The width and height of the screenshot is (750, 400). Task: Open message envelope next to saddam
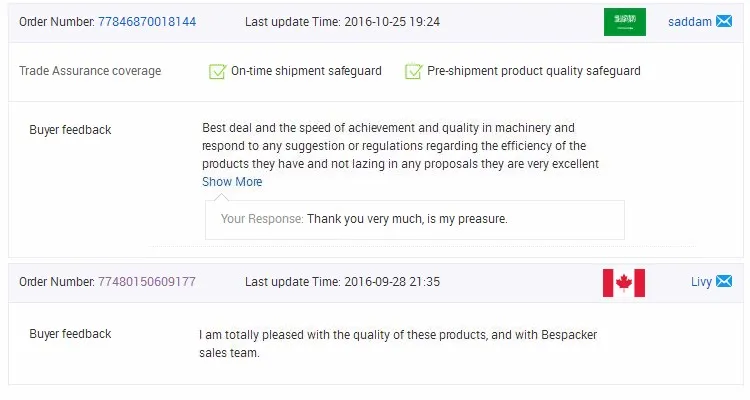point(724,22)
